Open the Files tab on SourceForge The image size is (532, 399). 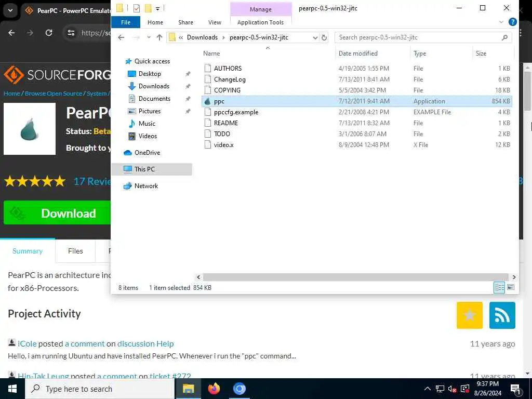[x=75, y=251]
